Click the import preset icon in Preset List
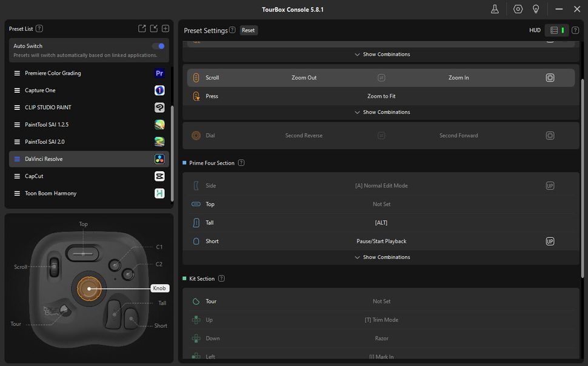 154,29
